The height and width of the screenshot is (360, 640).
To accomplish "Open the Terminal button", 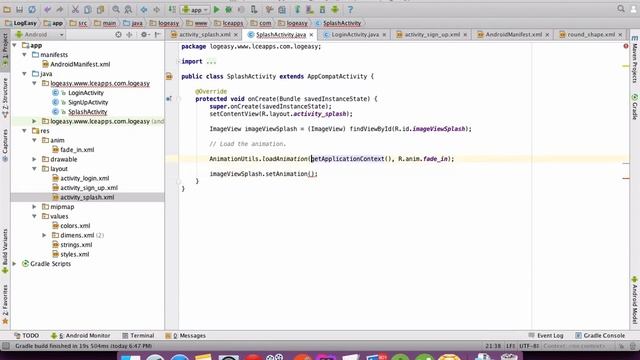I will tap(138, 336).
